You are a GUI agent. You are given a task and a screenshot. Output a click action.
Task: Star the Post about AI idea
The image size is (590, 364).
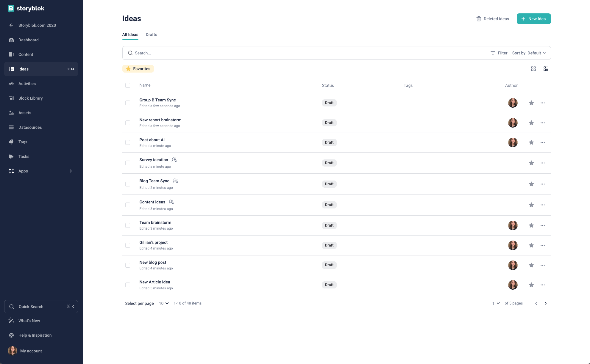click(531, 142)
